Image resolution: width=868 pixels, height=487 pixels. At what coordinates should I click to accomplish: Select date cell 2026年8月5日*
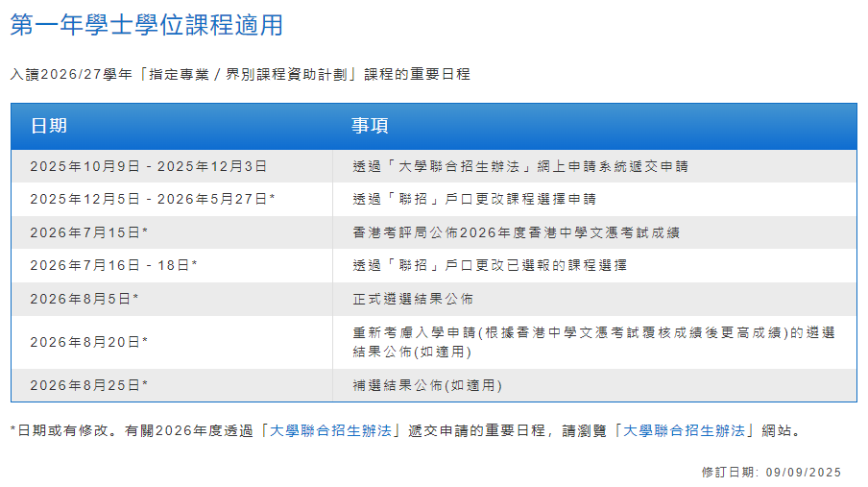click(84, 299)
